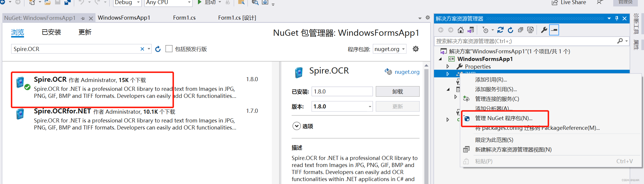Open the Form1.cs document tab

[184, 18]
